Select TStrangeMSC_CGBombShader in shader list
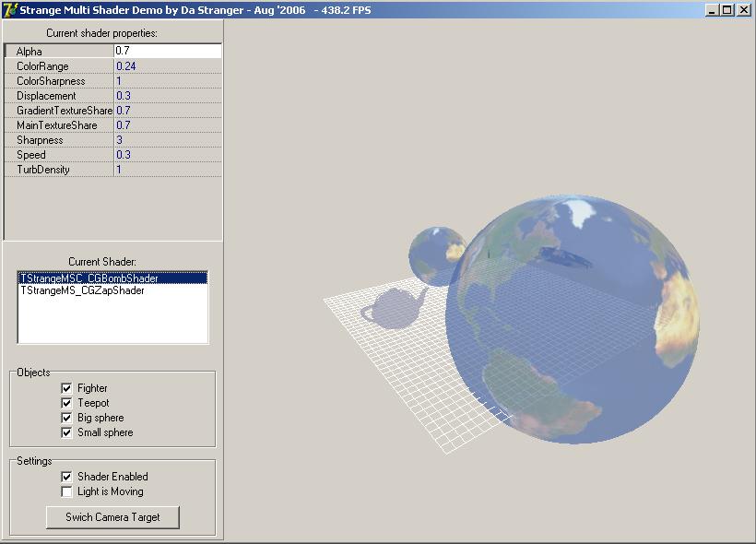 pyautogui.click(x=112, y=278)
